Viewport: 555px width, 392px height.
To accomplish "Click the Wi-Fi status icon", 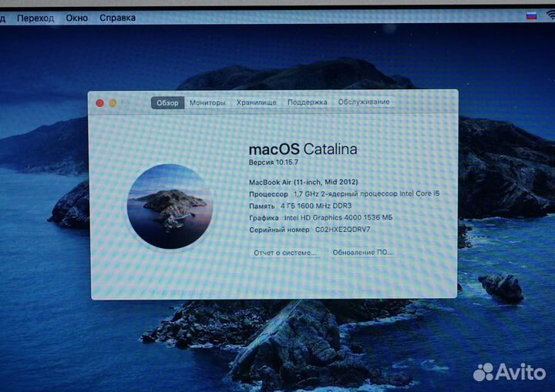I will tap(550, 15).
